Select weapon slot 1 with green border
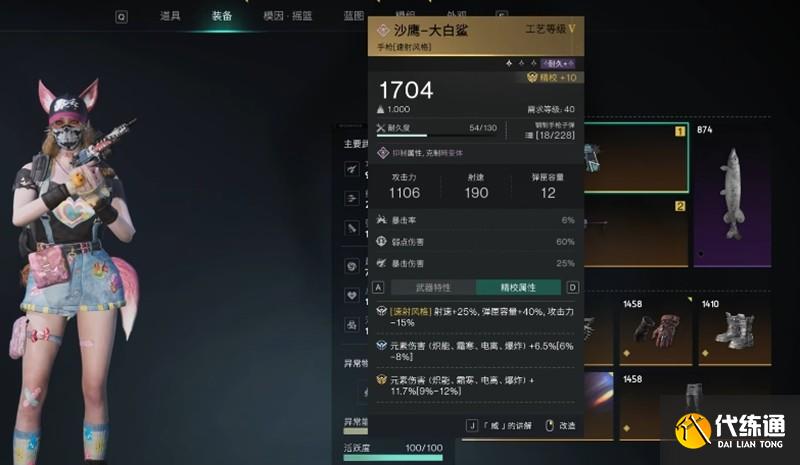Screen dimensions: 800x465 [x=636, y=158]
